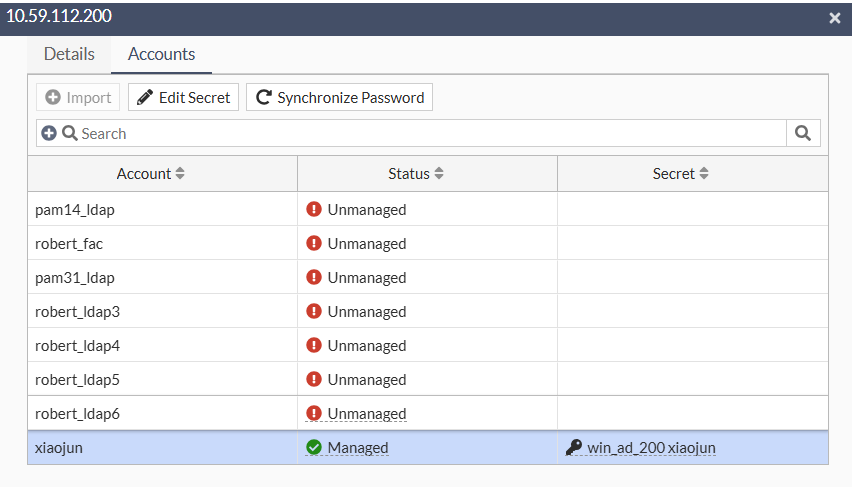
Task: Click Unmanaged status for pam31_ldap
Action: click(x=367, y=278)
